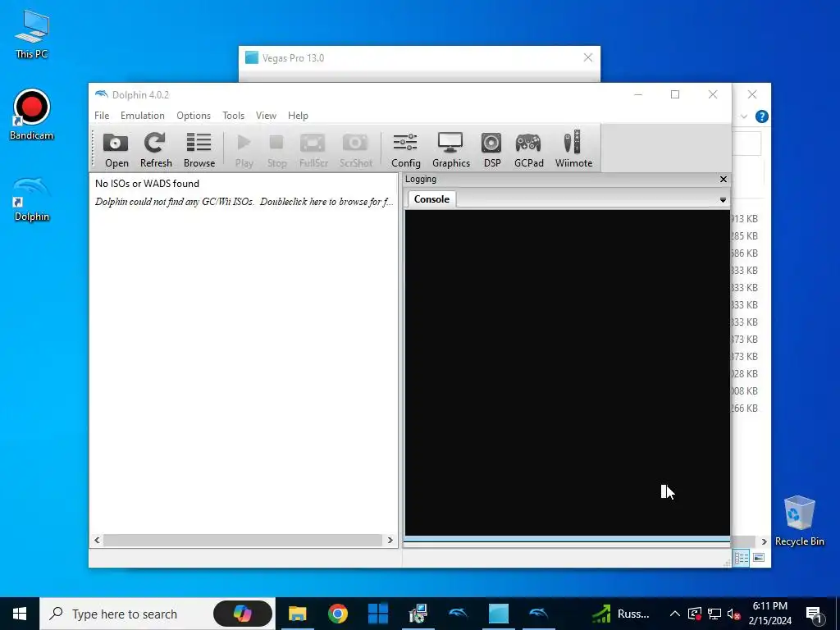
Task: Close the background file explorer window
Action: tap(752, 94)
